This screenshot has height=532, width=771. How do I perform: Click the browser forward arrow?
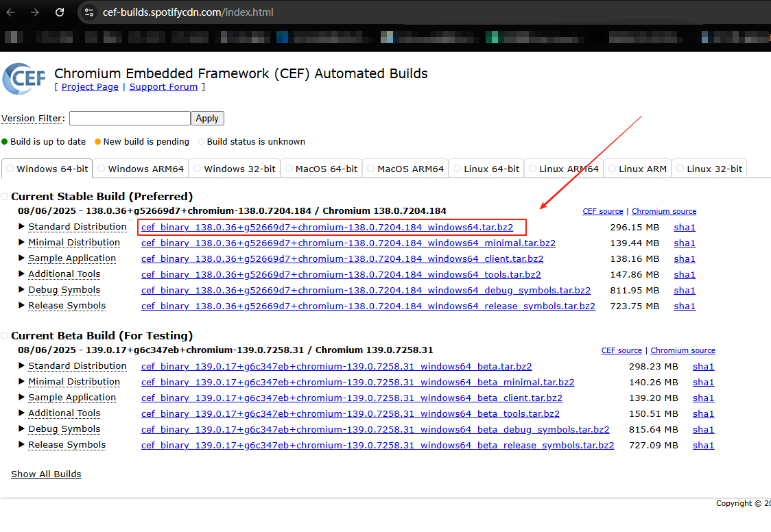coord(35,12)
